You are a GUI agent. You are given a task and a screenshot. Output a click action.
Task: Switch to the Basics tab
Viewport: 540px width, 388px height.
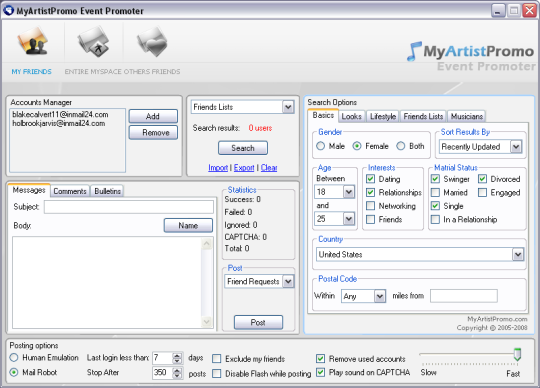(x=323, y=115)
